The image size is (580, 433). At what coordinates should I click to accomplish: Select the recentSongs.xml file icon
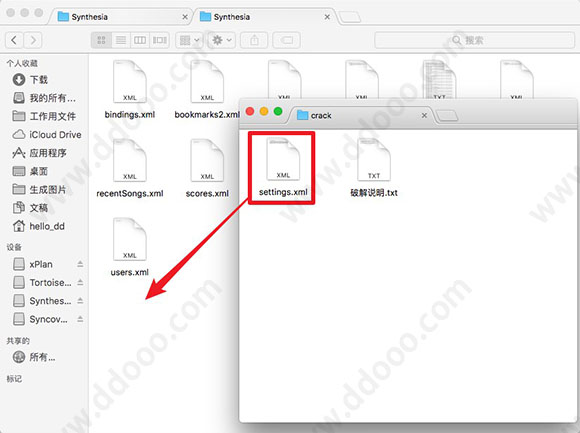[x=129, y=160]
